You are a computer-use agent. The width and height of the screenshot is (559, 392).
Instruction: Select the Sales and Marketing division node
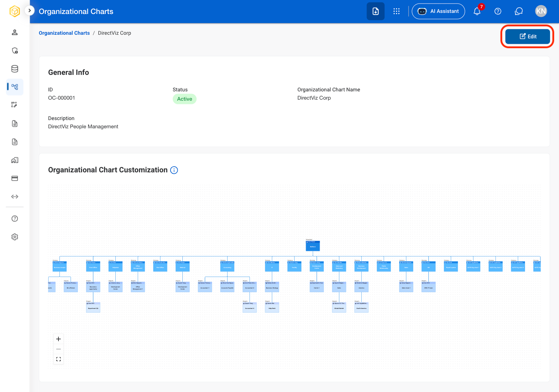click(339, 266)
